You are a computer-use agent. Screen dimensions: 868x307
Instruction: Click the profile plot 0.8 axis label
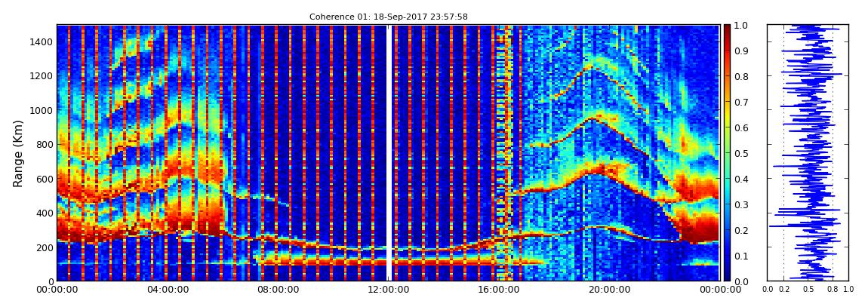click(833, 290)
